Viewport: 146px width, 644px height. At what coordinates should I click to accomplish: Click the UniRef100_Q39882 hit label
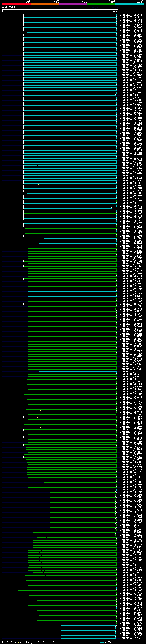coord(131,45)
